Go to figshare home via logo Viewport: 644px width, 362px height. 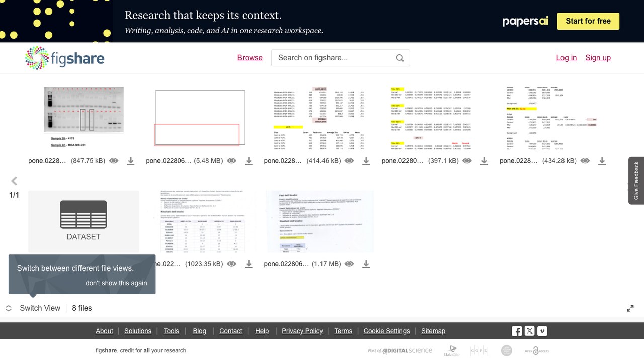click(x=64, y=58)
